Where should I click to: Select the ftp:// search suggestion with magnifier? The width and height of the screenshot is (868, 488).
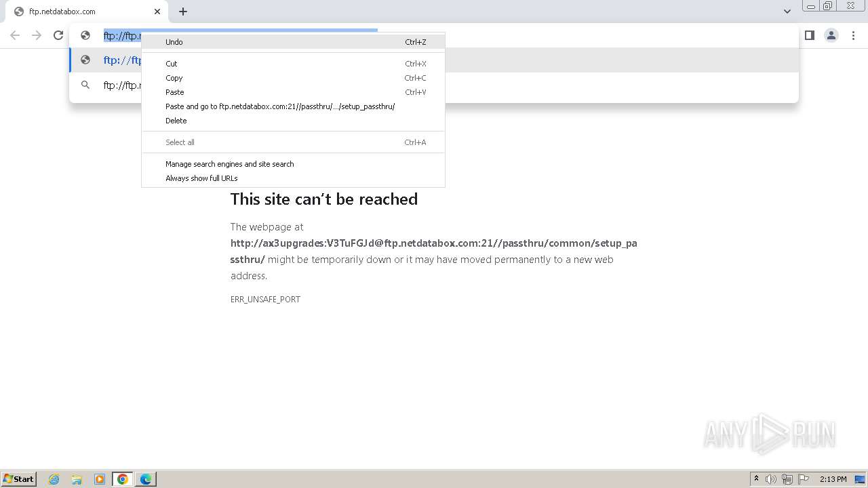(x=434, y=85)
